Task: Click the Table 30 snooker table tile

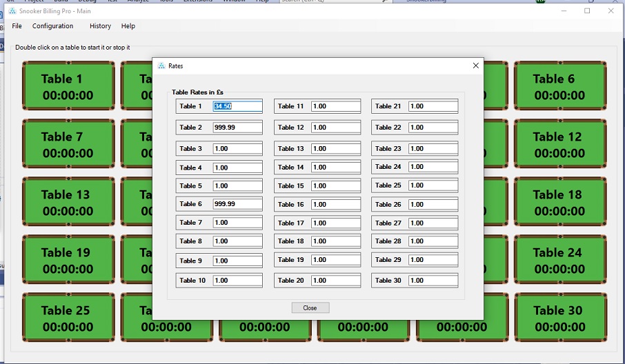Action: [x=560, y=317]
